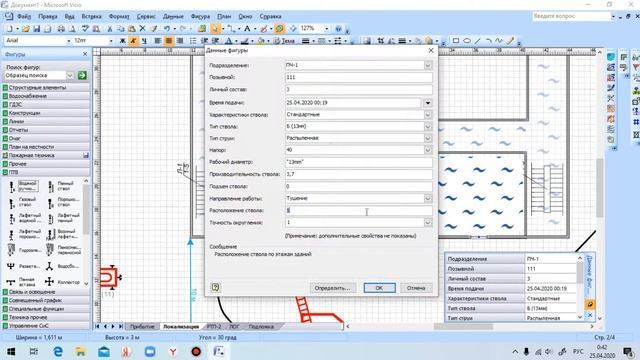Select the Pencil drawing tool
This screenshot has width=640, height=360.
point(510,41)
